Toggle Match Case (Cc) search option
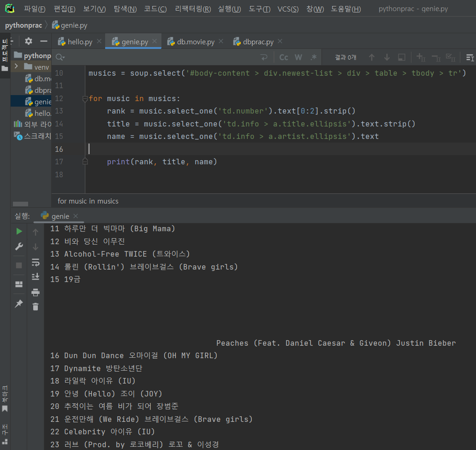This screenshot has height=450, width=476. [x=284, y=57]
